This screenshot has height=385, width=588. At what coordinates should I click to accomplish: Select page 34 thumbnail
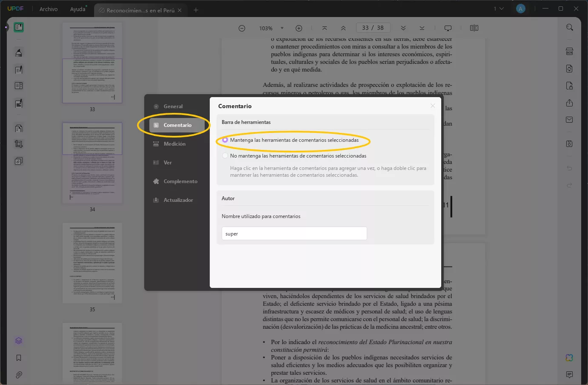point(92,163)
